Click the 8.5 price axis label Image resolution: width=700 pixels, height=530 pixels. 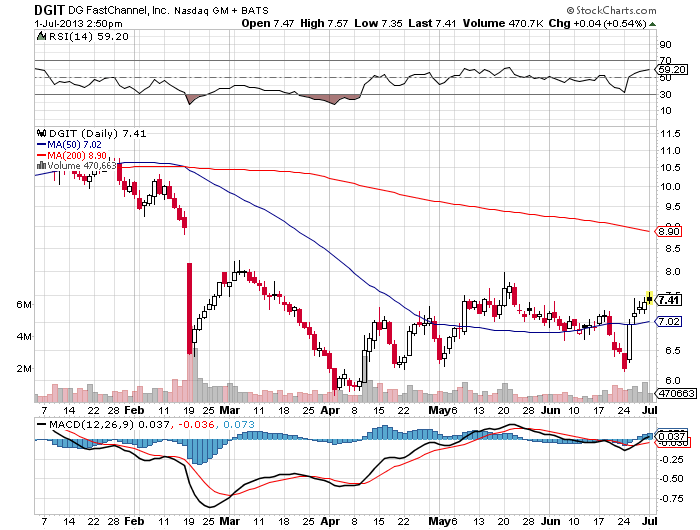pos(673,249)
